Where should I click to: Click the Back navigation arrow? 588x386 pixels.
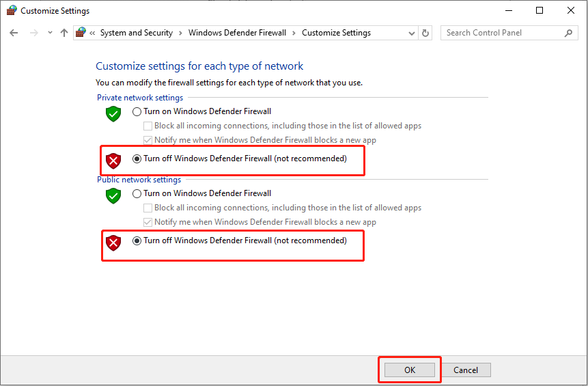click(x=14, y=33)
